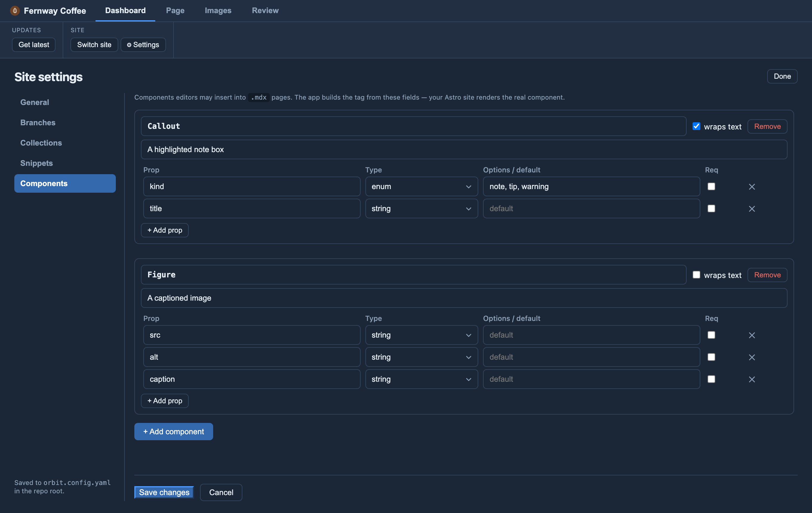Click the 'note, tip, warning' options field
The height and width of the screenshot is (513, 812).
(591, 187)
